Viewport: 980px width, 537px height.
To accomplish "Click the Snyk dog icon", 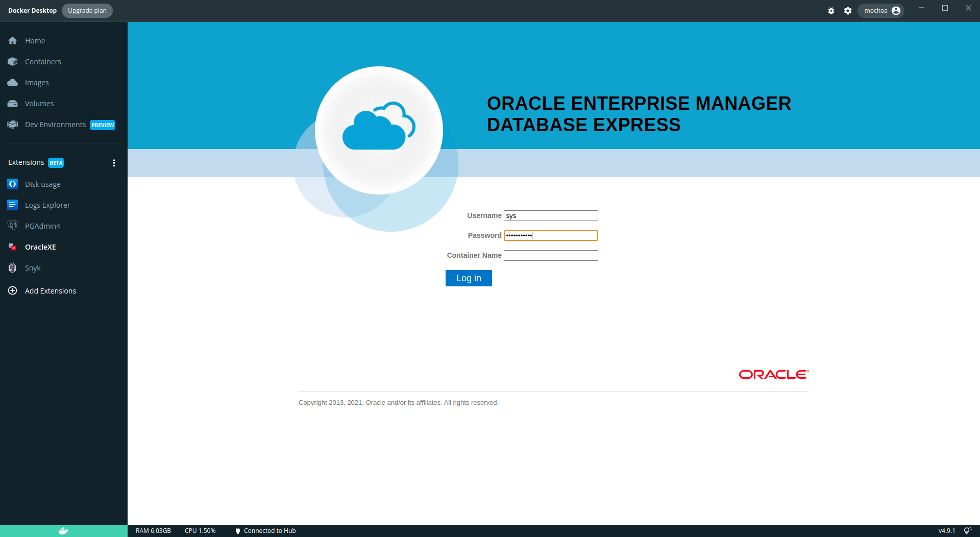I will click(x=13, y=268).
